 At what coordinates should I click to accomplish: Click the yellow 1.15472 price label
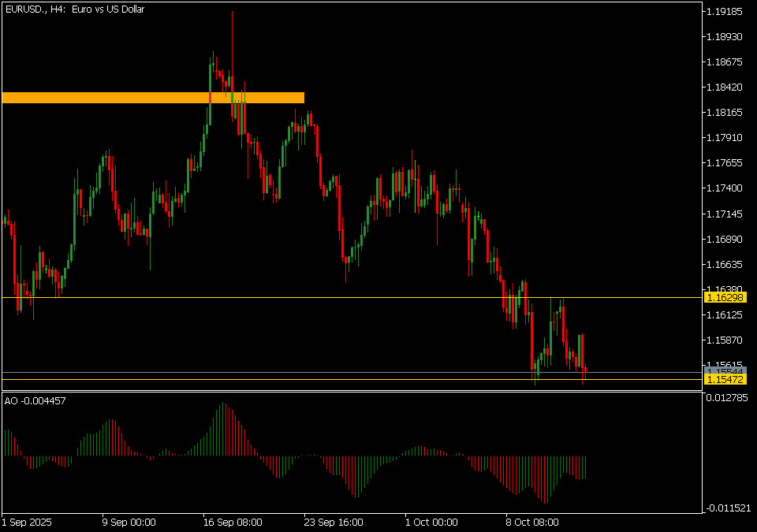[x=725, y=380]
